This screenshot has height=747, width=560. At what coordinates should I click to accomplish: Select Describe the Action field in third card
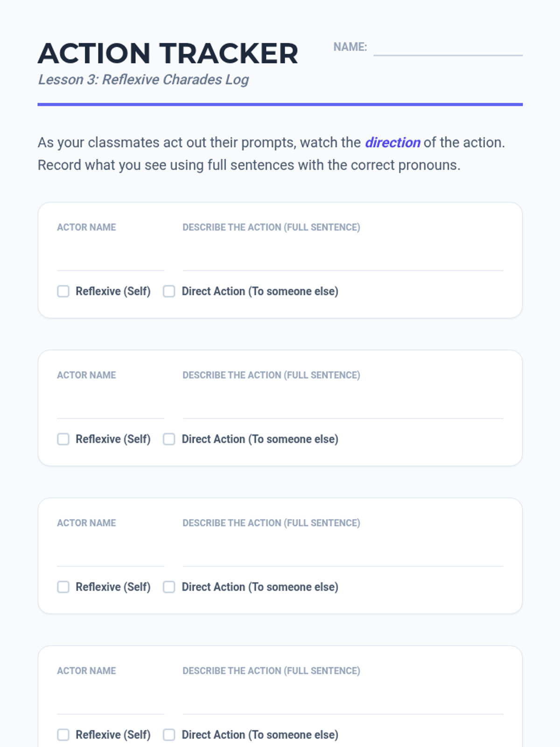(x=343, y=554)
